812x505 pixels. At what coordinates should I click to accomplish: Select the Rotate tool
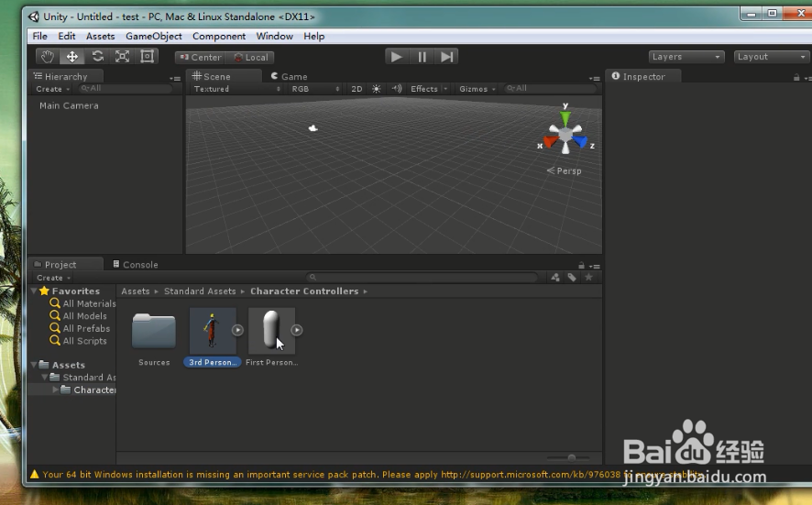(97, 57)
